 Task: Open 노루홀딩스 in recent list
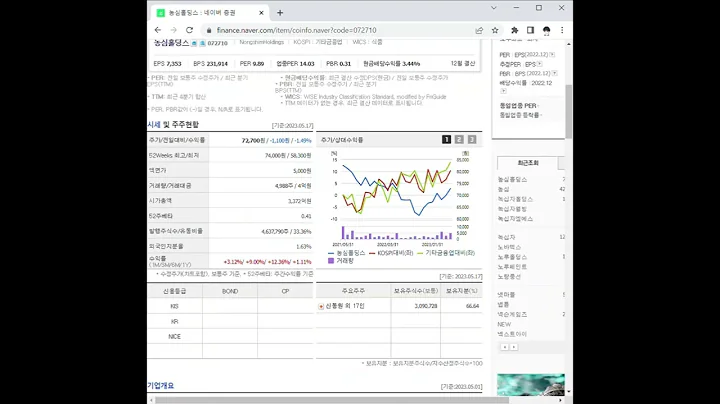[512, 257]
